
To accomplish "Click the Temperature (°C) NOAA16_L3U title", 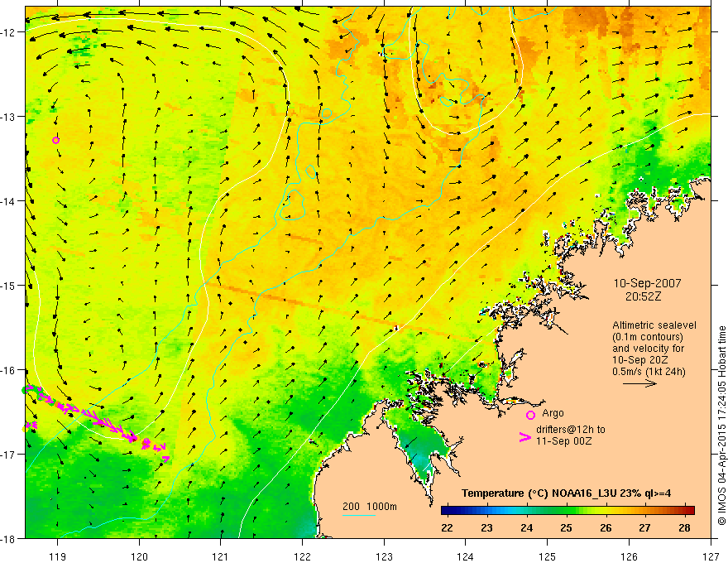I will 566,493.
